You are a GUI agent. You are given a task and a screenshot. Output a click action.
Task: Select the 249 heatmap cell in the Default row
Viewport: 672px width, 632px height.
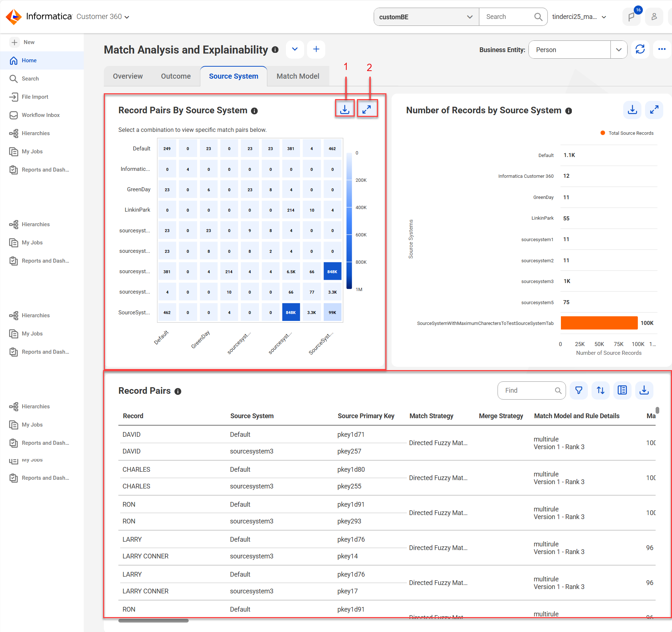coord(167,148)
